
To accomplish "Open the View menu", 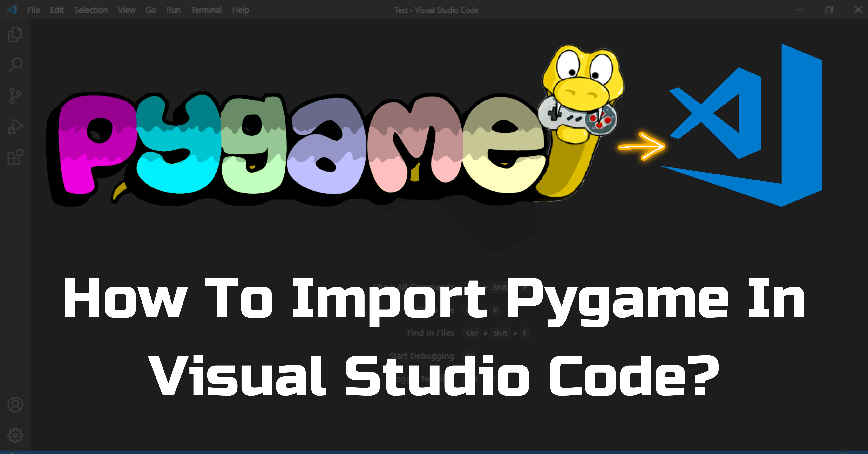I will click(x=126, y=10).
